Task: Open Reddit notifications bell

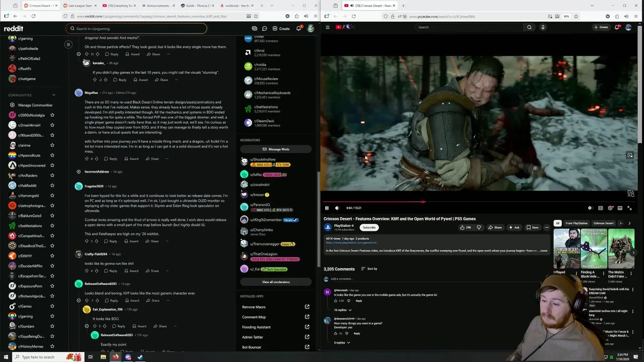Action: pos(298,29)
